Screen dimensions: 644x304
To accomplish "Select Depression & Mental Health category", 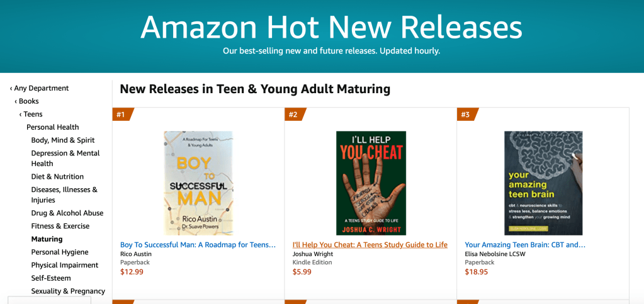I will click(x=65, y=158).
